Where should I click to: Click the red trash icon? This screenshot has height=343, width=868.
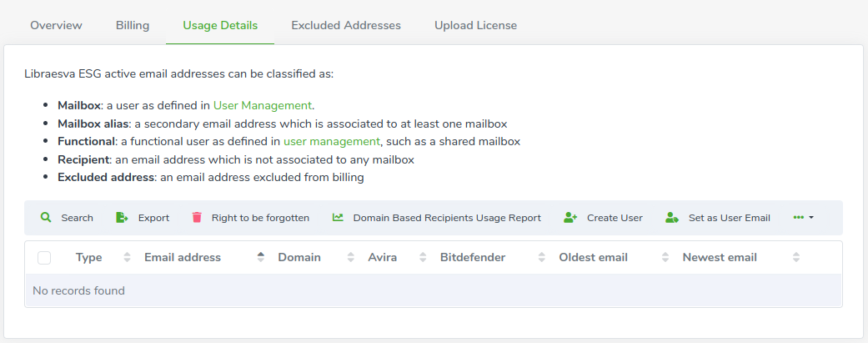(x=197, y=217)
